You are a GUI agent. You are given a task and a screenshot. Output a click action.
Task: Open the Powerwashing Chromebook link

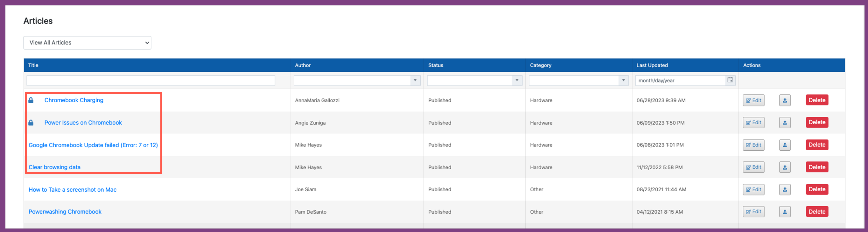(65, 212)
